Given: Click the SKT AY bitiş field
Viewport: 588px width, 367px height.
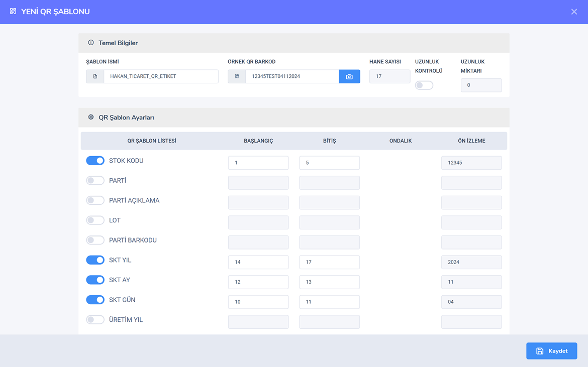Looking at the screenshot, I should point(329,282).
